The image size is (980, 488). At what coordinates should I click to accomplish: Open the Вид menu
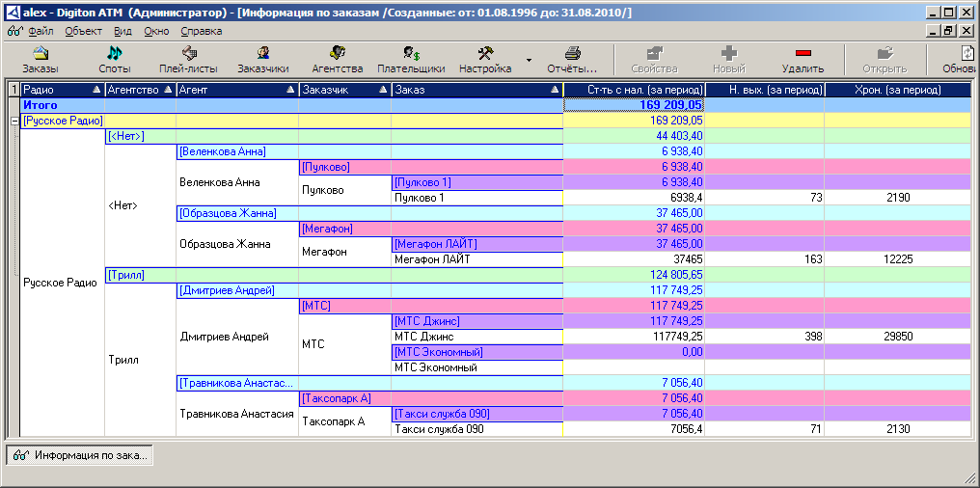click(x=123, y=31)
